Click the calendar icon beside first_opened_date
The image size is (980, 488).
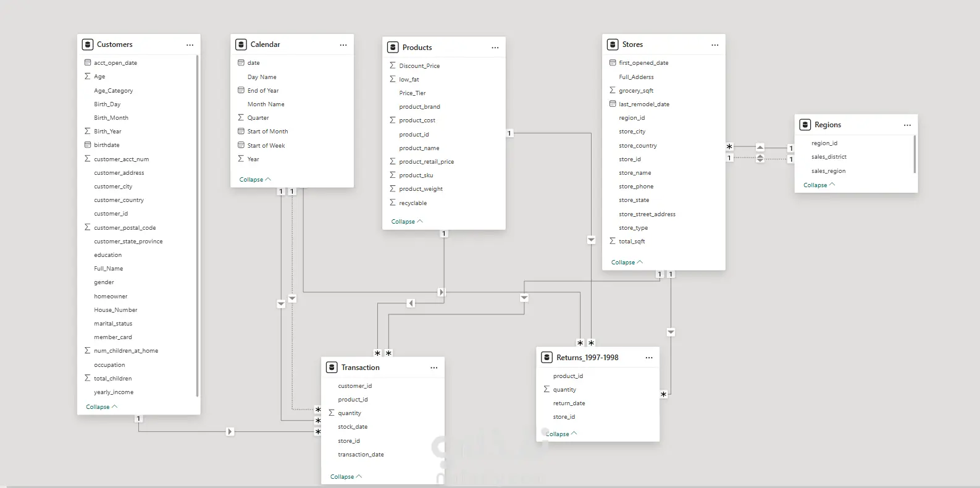coord(613,62)
